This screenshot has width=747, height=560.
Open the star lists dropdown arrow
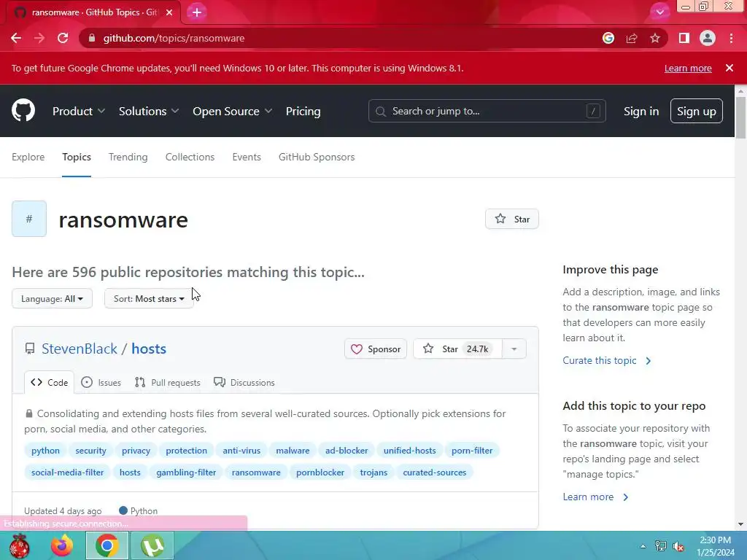pos(514,349)
